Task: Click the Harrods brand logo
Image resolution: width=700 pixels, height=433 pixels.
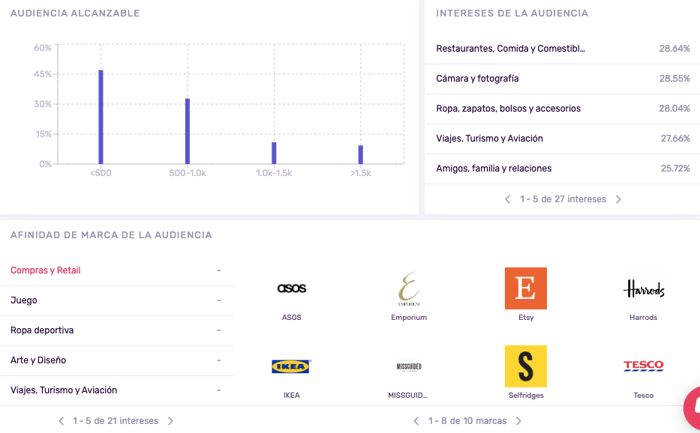Action: click(x=644, y=289)
